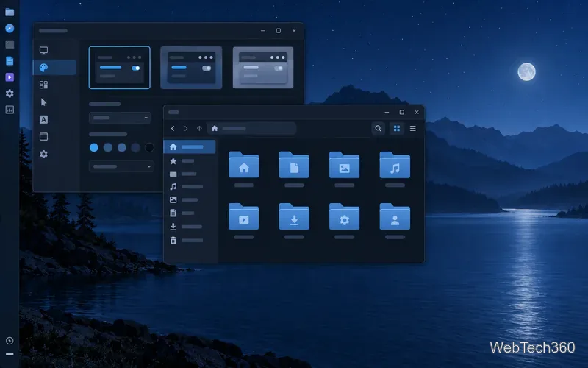Open the font 'A' category in settings

(x=43, y=119)
